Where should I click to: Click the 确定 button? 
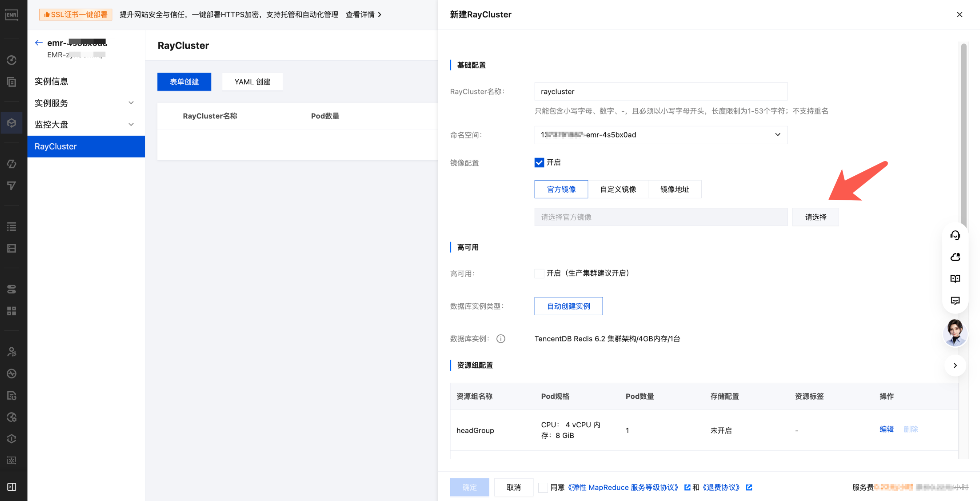click(470, 487)
